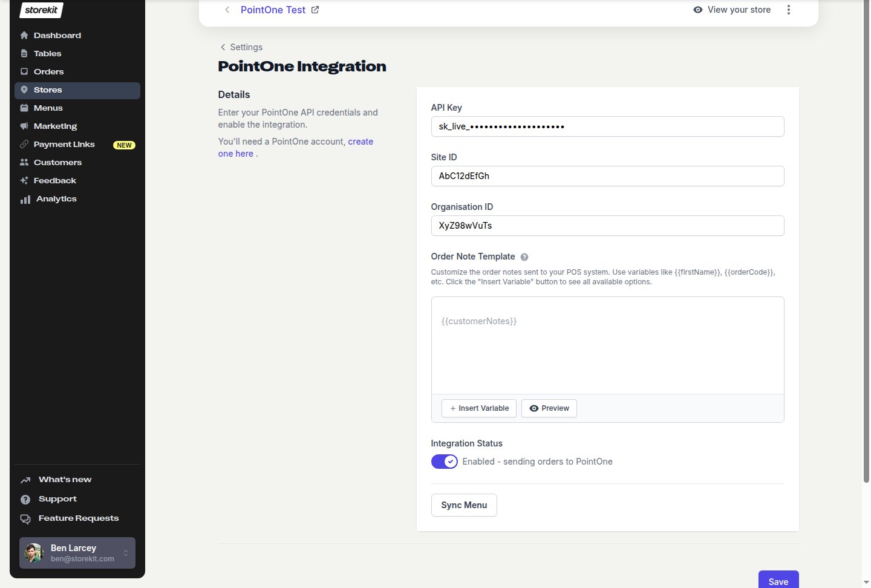Click the Analytics bar chart icon
The height and width of the screenshot is (588, 871).
click(x=25, y=199)
